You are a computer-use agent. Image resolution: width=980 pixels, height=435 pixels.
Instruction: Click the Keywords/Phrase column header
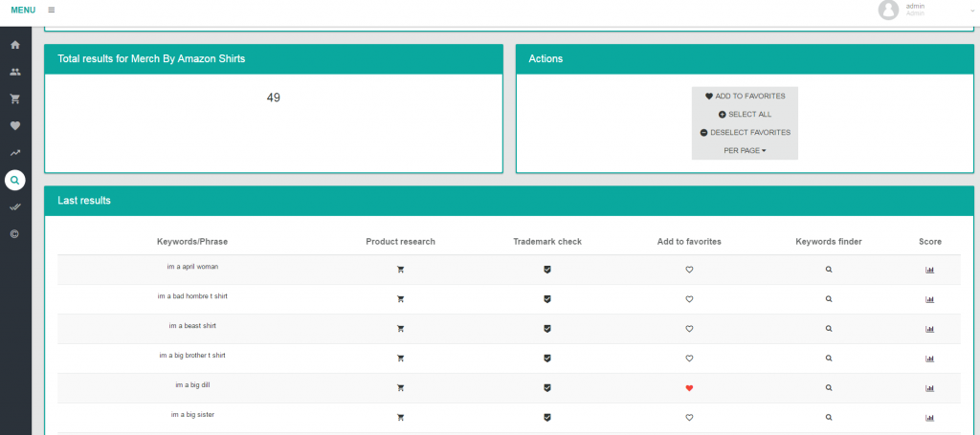[192, 242]
